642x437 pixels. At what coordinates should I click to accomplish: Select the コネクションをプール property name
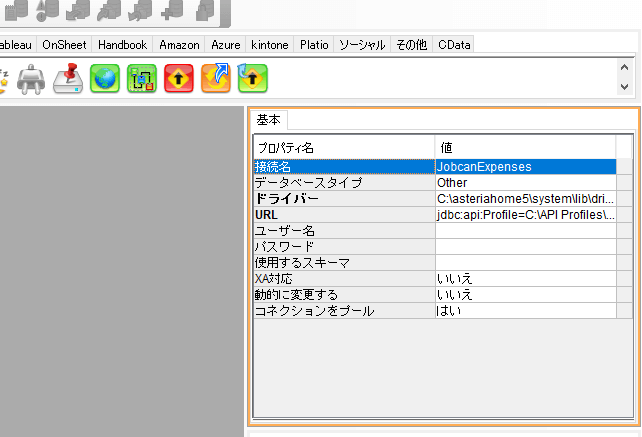tap(344, 311)
